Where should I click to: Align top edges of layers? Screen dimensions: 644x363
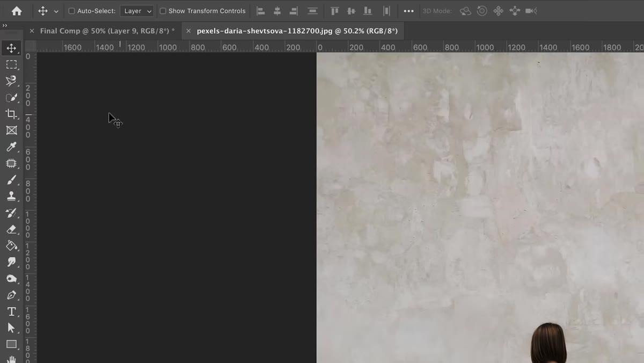click(334, 11)
